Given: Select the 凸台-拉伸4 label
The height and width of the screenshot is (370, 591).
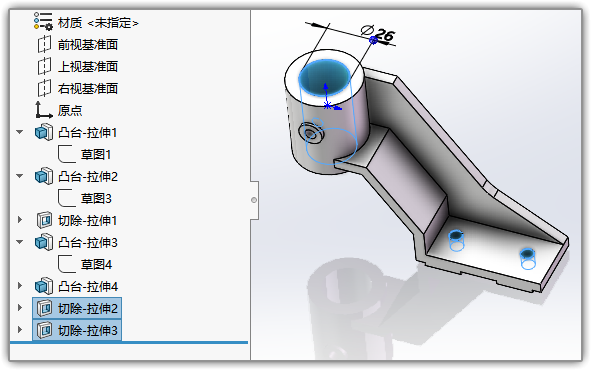Looking at the screenshot, I should point(88,286).
